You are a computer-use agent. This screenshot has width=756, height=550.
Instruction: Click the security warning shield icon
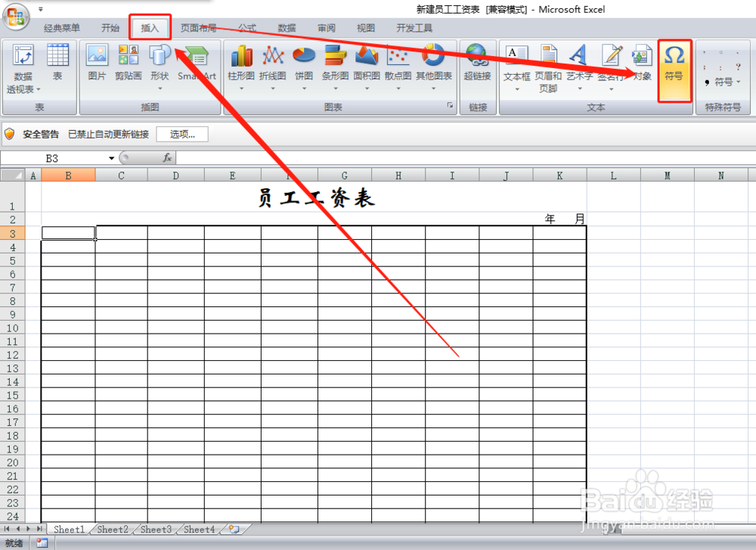pos(10,134)
